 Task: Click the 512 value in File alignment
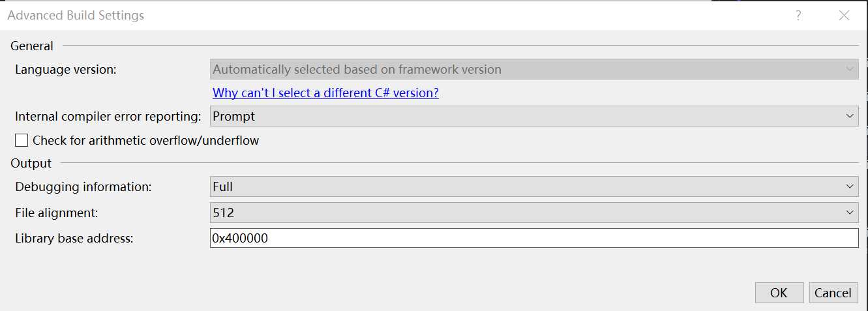[x=223, y=213]
